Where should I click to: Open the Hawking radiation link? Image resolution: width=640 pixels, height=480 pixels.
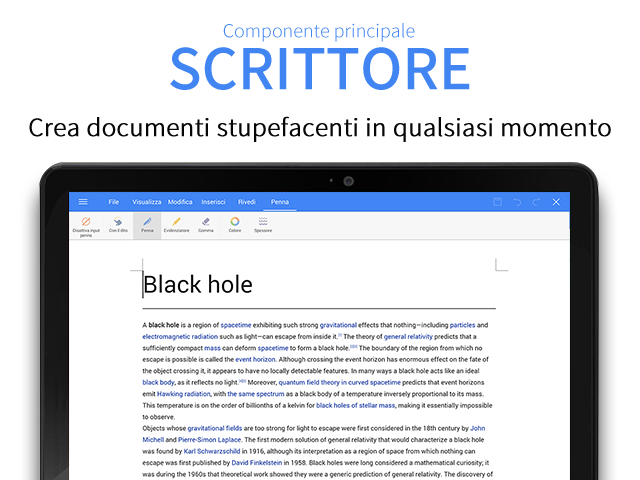click(x=184, y=393)
